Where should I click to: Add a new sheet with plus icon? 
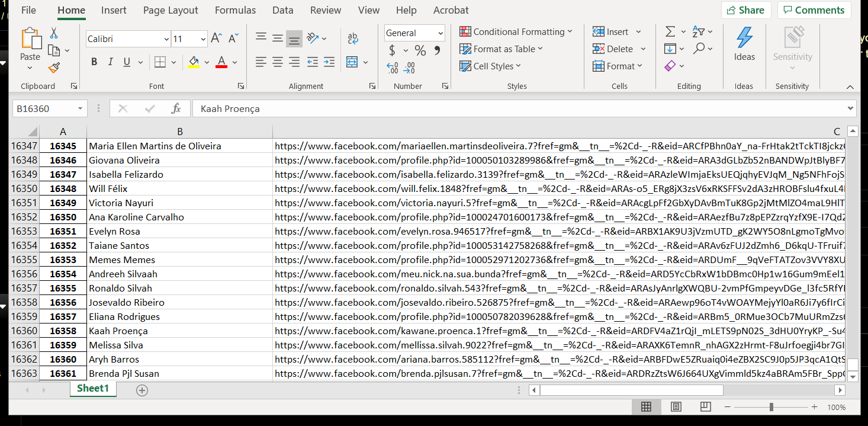click(x=142, y=390)
